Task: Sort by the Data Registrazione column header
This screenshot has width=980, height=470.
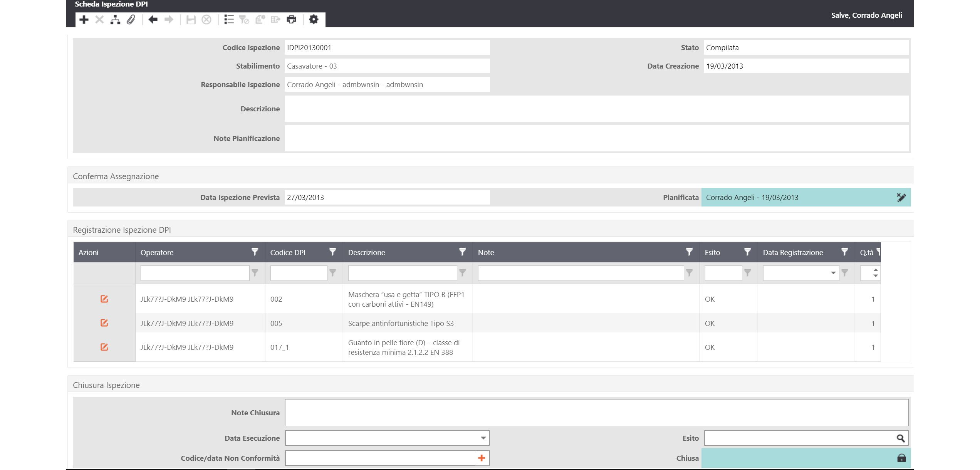Action: click(793, 252)
